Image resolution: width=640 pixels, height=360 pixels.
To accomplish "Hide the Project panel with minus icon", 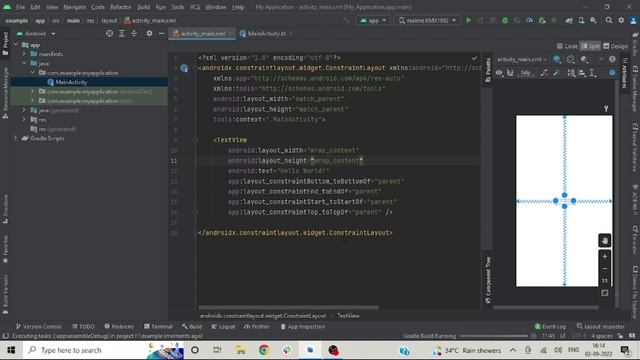I will (162, 33).
